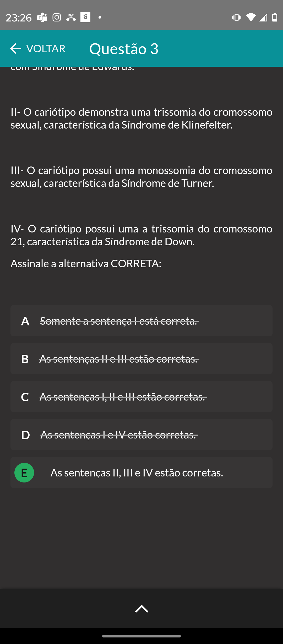Choose 'As sentenças I e IV estão corretas'
Viewport: 283px width, 644px height.
point(118,435)
